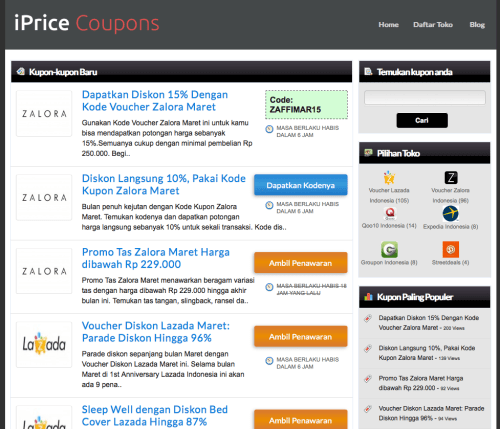Click tag icon beside popular Promo Tas Zalora
Viewport: 500px width, 429px height.
point(368,378)
